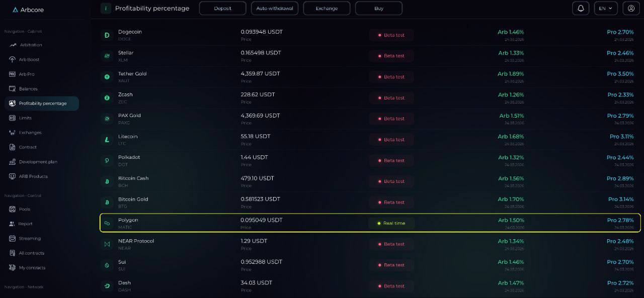The image size is (644, 298).
Task: Open the user profile icon
Action: coord(631,9)
